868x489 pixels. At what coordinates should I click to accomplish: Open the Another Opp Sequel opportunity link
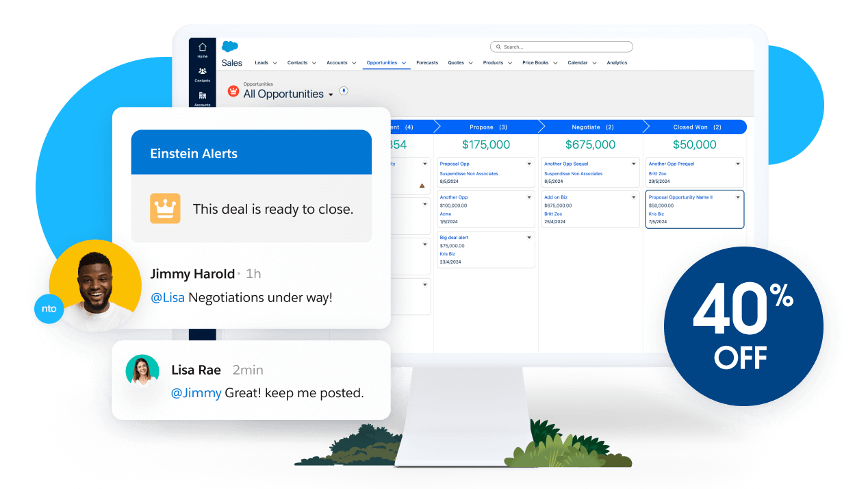point(565,164)
